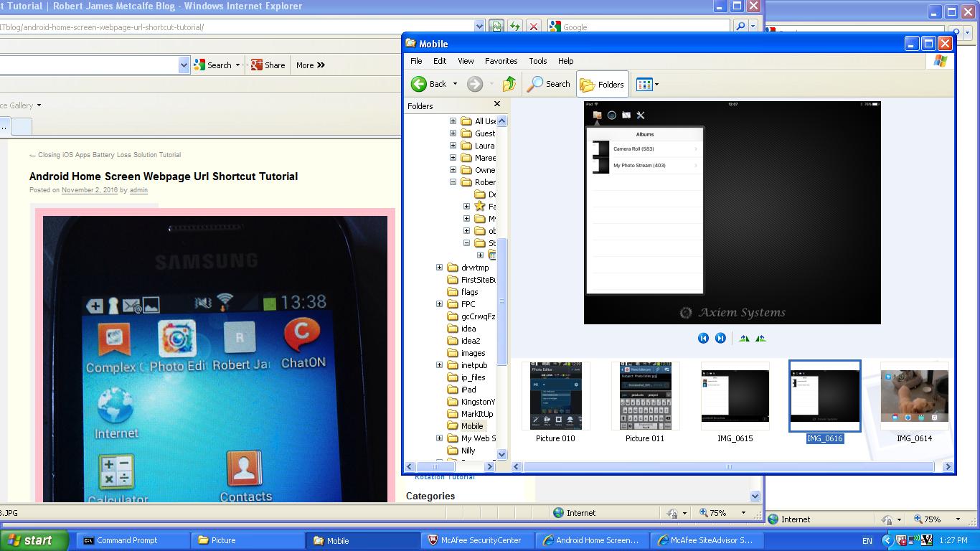Open the Tools menu in Mobile window
The image size is (980, 551).
[x=537, y=61]
